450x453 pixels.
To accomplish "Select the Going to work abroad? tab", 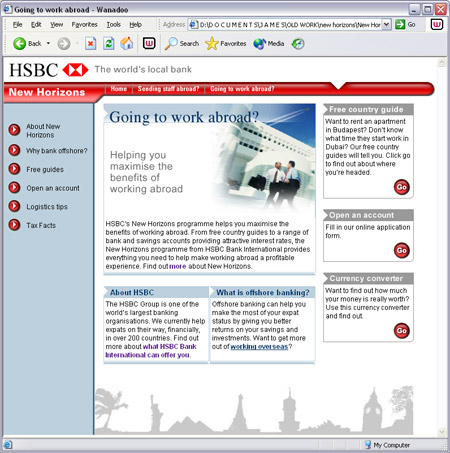I will click(x=242, y=89).
